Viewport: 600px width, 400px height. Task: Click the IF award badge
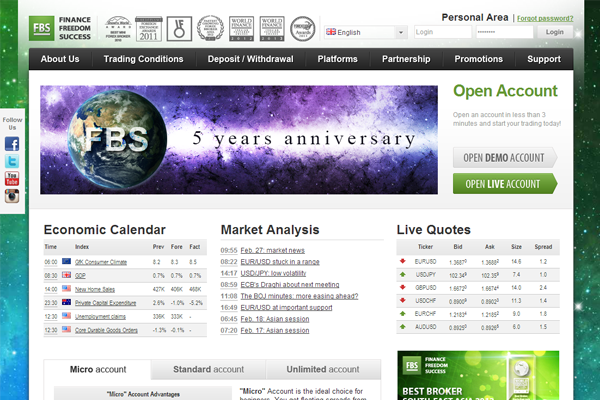pos(179,29)
